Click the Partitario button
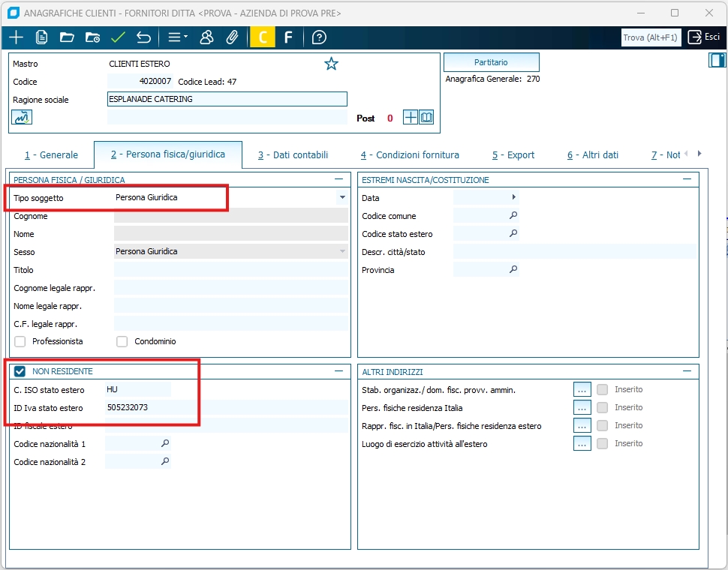 491,62
